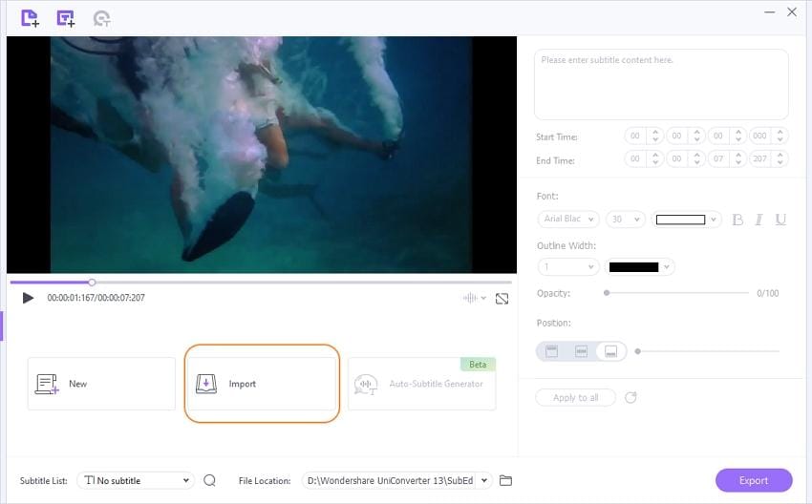This screenshot has height=504, width=812.
Task: Click the add file icon in the top toolbar
Action: 30,18
